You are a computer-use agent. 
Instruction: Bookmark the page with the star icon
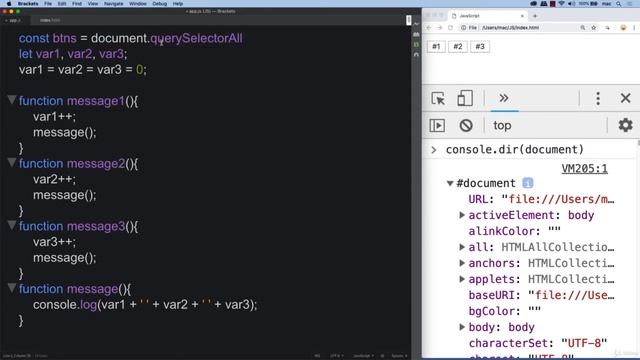(594, 28)
